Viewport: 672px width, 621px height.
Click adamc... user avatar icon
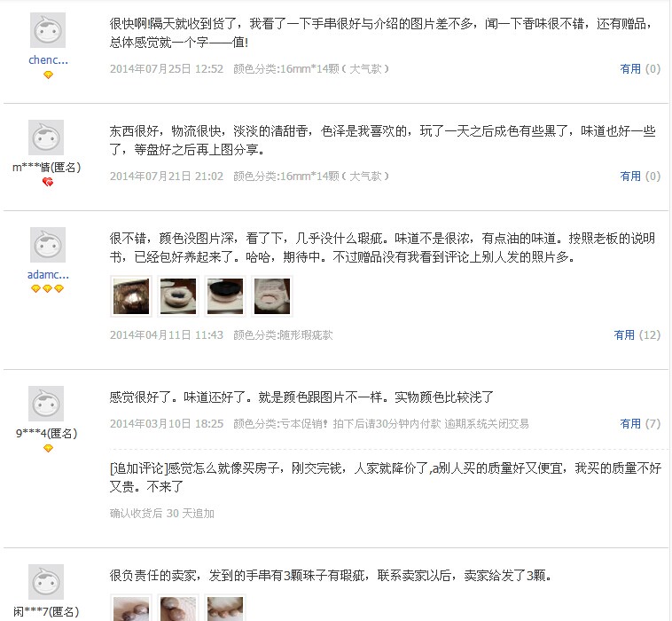pyautogui.click(x=48, y=245)
